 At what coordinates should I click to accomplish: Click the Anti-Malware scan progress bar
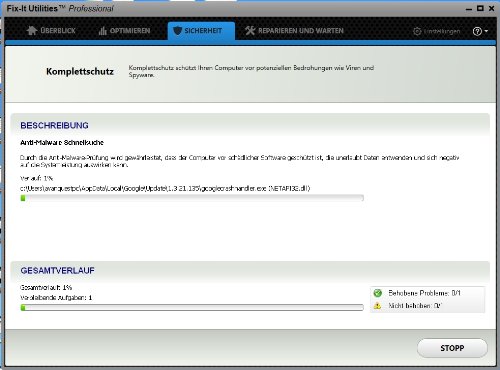point(192,198)
